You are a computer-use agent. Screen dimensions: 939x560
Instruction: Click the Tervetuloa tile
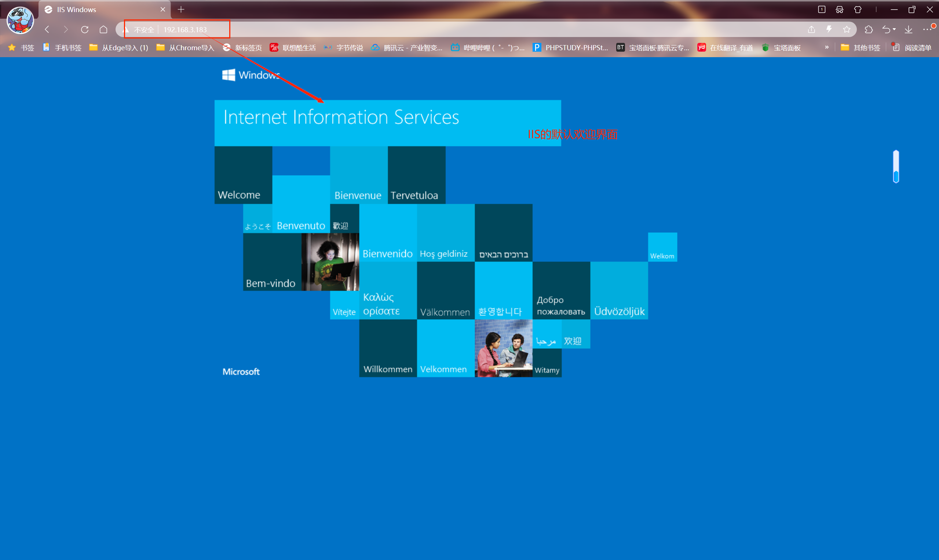click(x=416, y=175)
